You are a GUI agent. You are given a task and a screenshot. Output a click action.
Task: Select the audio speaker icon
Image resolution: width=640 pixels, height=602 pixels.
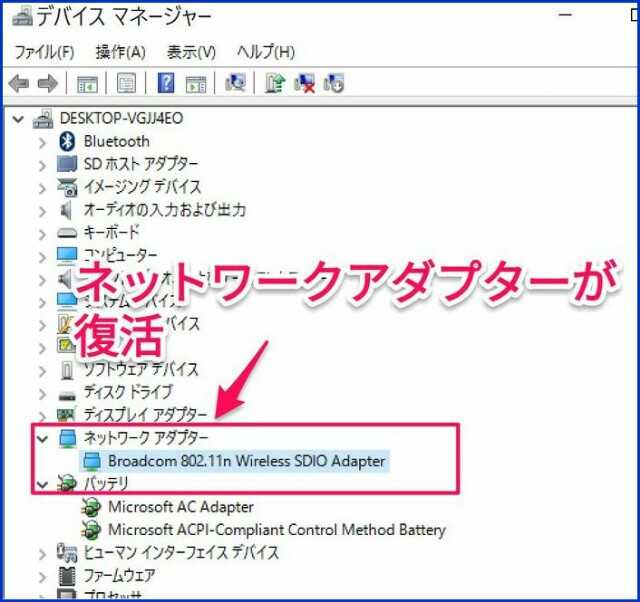pyautogui.click(x=66, y=210)
